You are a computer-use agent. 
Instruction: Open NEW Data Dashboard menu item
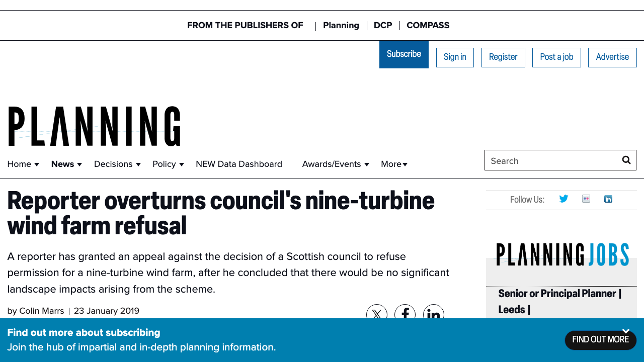pyautogui.click(x=239, y=164)
